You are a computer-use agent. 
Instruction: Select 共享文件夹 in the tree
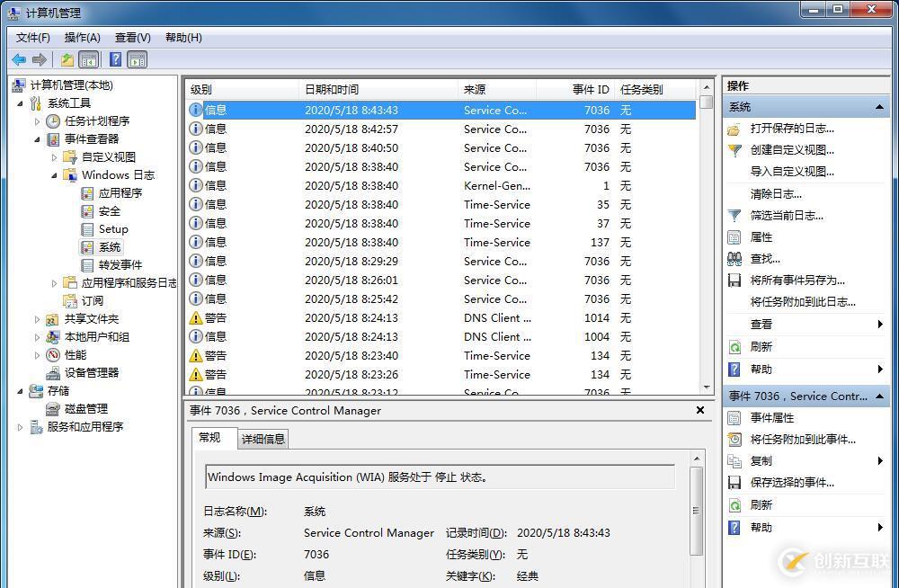point(91,319)
